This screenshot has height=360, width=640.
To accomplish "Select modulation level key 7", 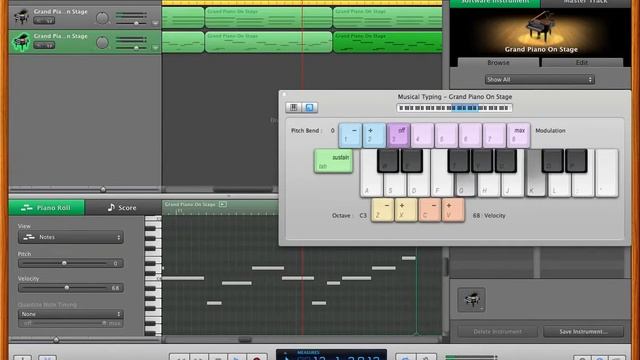I will click(x=494, y=135).
